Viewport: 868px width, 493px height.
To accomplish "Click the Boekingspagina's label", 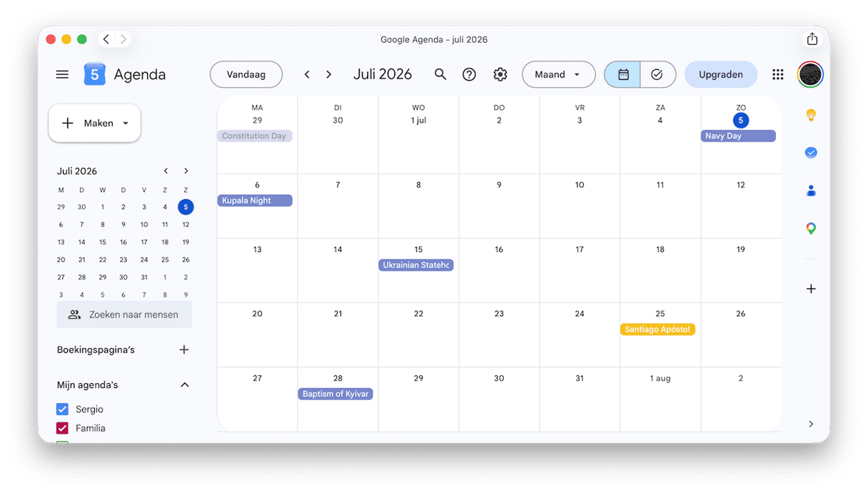I will (x=96, y=350).
